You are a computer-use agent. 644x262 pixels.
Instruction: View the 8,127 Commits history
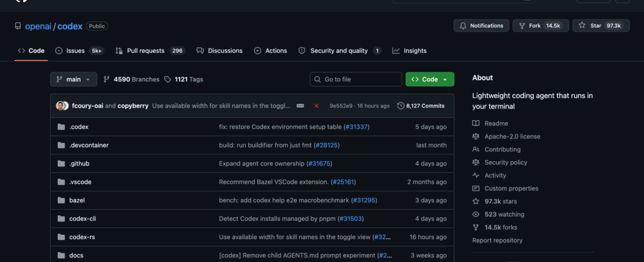click(421, 106)
